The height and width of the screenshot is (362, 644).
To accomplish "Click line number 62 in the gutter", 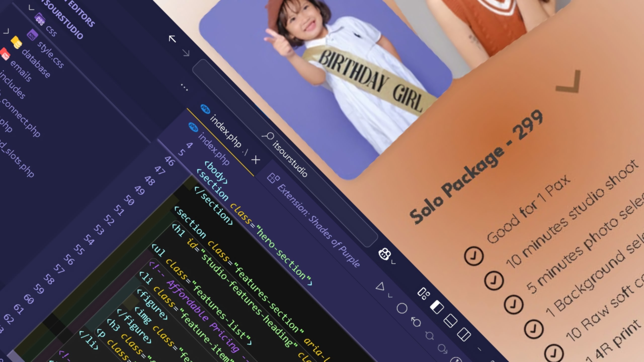I will 9,319.
